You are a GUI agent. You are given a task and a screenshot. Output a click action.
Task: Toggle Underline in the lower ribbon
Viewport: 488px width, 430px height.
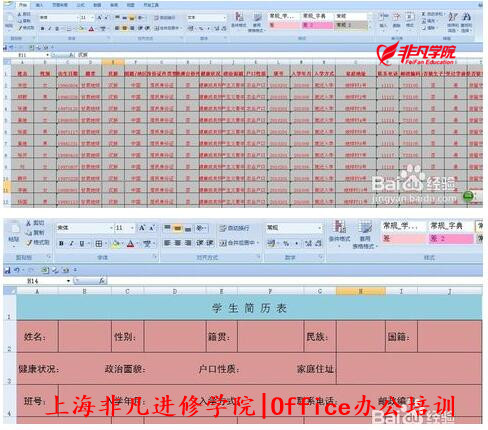pos(82,244)
